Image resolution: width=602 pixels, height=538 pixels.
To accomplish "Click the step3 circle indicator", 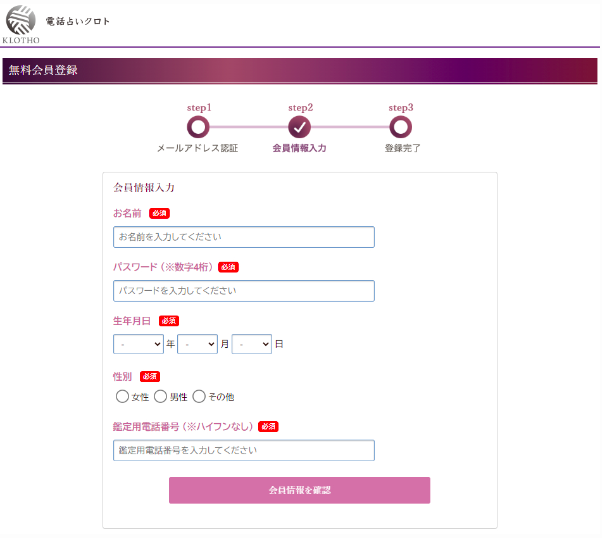I will pyautogui.click(x=401, y=126).
